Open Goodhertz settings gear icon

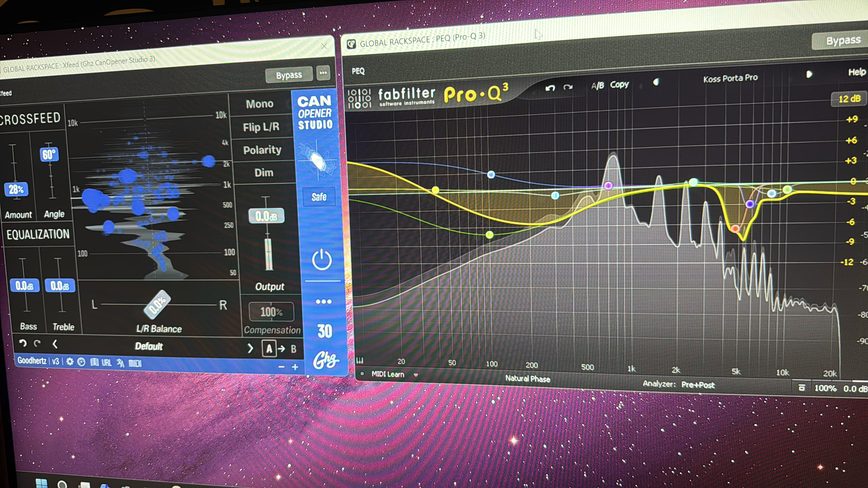(x=70, y=362)
